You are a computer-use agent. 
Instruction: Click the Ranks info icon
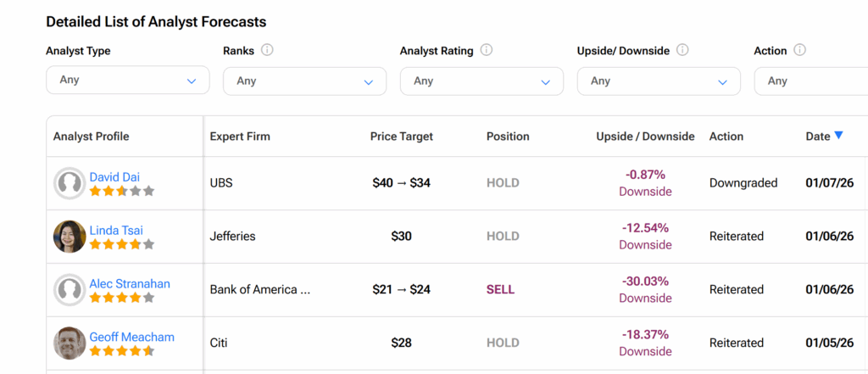point(267,50)
